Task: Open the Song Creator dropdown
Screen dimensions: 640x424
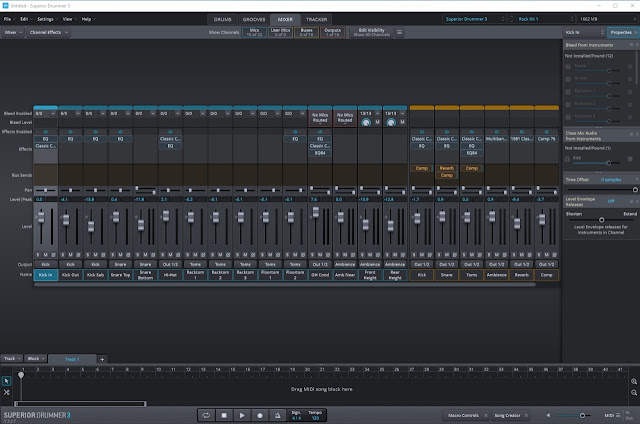Action: coord(510,415)
